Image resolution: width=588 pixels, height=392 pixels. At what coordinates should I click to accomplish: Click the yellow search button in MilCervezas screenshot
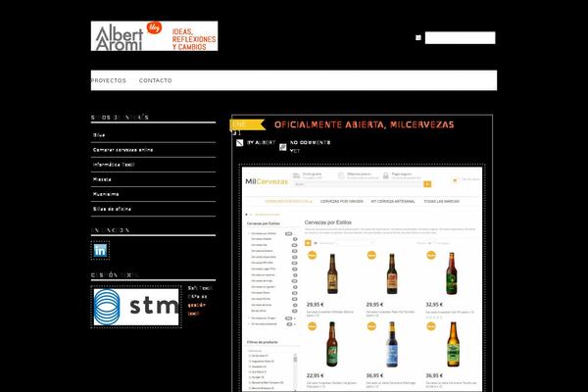point(427,184)
